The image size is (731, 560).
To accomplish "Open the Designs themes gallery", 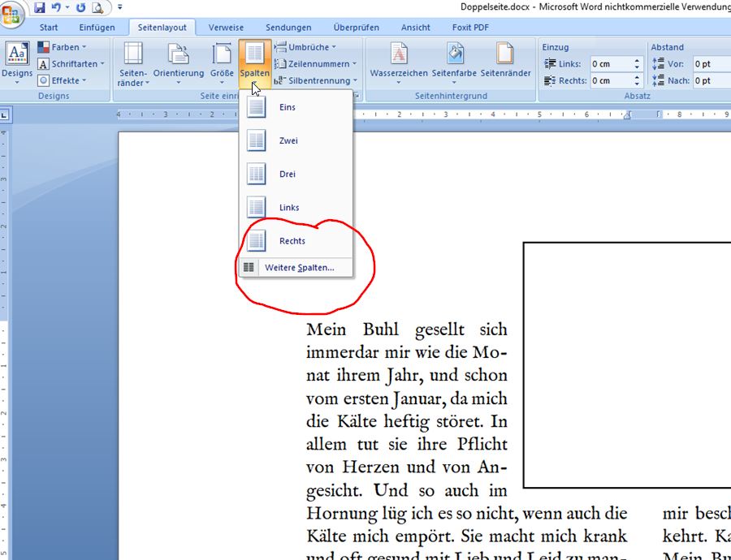I will pyautogui.click(x=17, y=60).
